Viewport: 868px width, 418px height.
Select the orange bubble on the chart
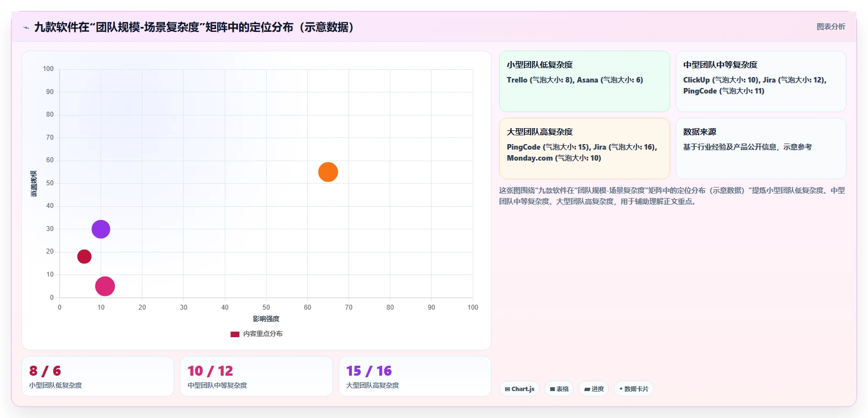pyautogui.click(x=328, y=172)
